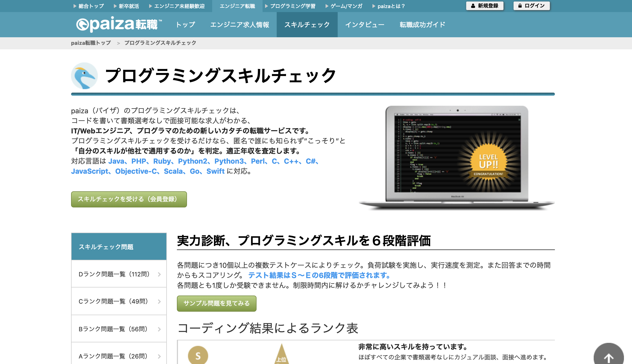Click 新規登録 button
The height and width of the screenshot is (364, 632).
click(485, 6)
